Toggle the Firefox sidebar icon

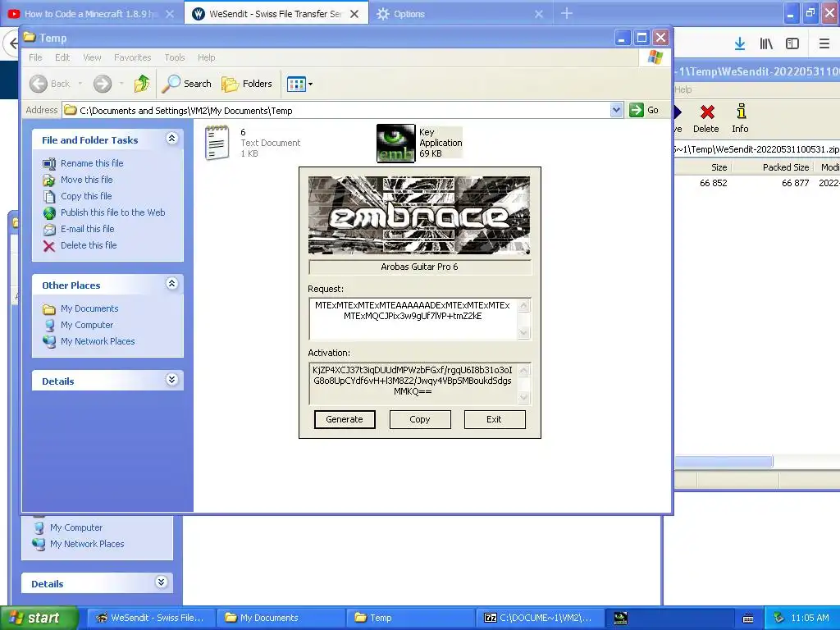coord(792,44)
